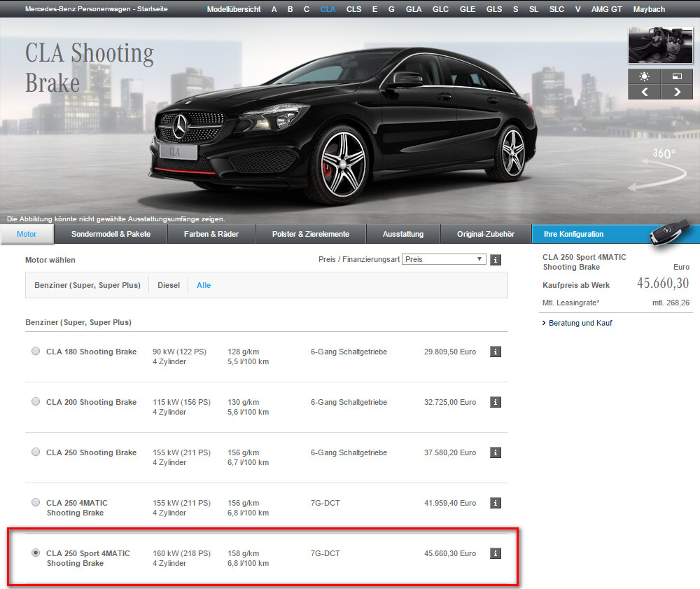Screen dimensions: 700x589
Task: Switch to Farben & Räder tab
Action: (211, 234)
